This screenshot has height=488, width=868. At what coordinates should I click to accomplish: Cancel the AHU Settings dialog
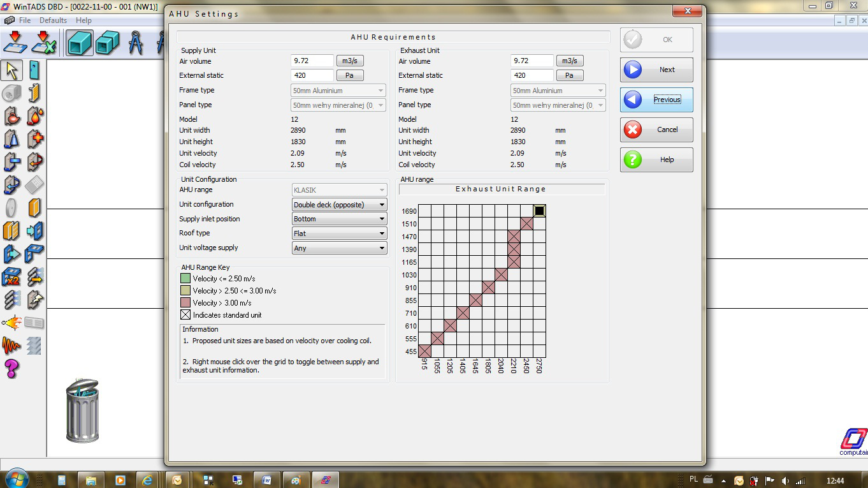point(656,129)
